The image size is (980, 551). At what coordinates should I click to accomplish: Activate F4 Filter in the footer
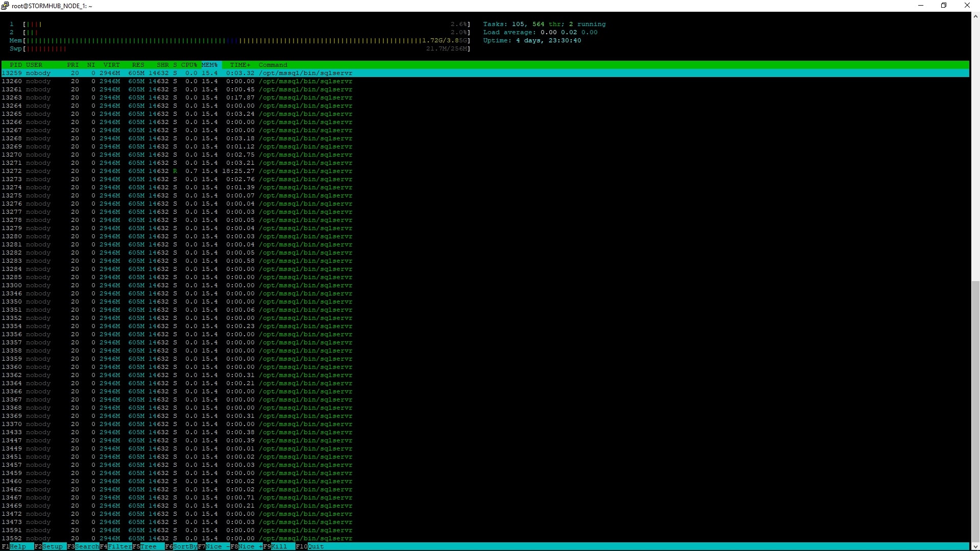[116, 546]
